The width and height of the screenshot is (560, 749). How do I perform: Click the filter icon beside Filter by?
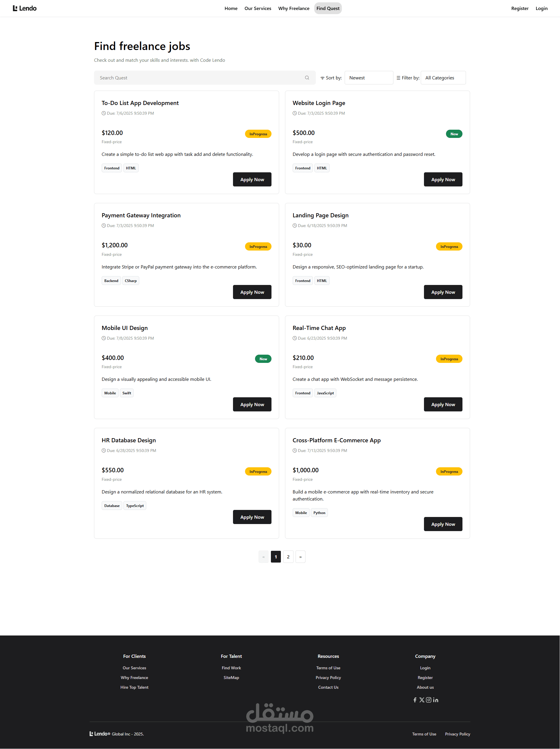pyautogui.click(x=398, y=78)
